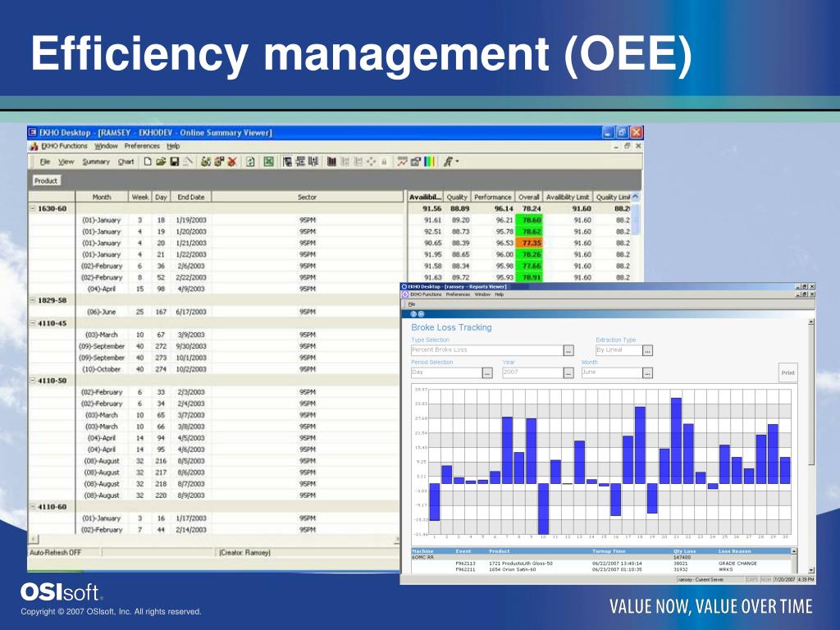Click the Open folder icon in Summary Viewer toolbar
The width and height of the screenshot is (840, 630).
[161, 162]
